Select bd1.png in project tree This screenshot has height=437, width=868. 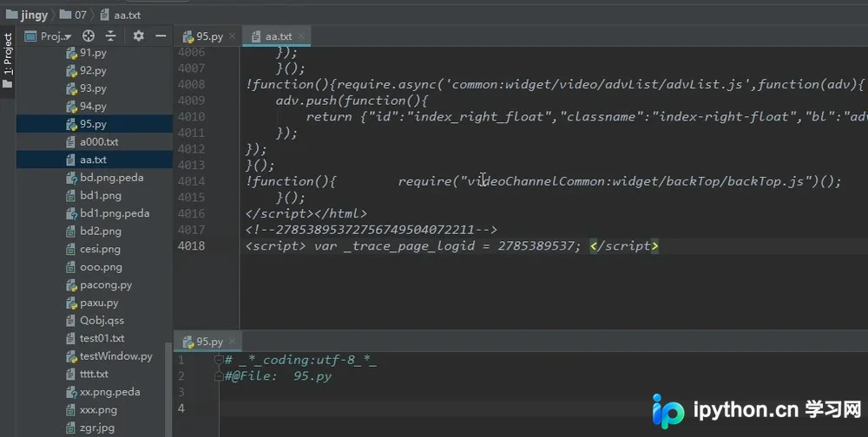(100, 195)
